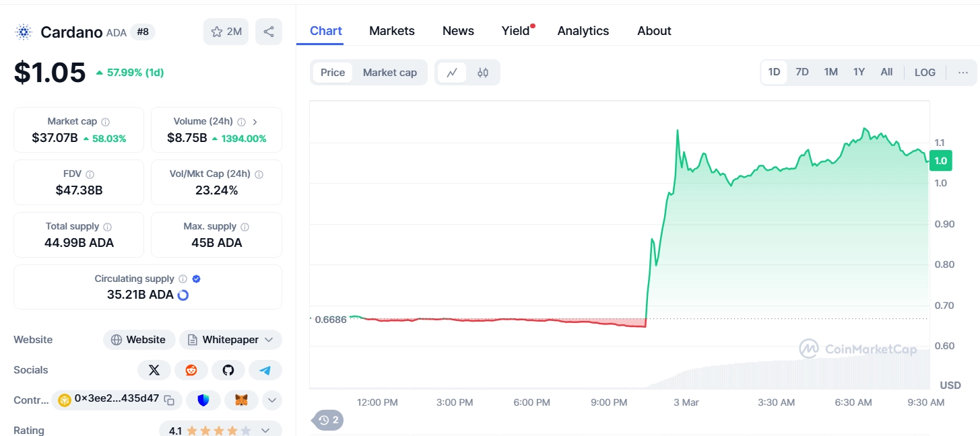
Task: Share the Cardano page
Action: click(268, 31)
